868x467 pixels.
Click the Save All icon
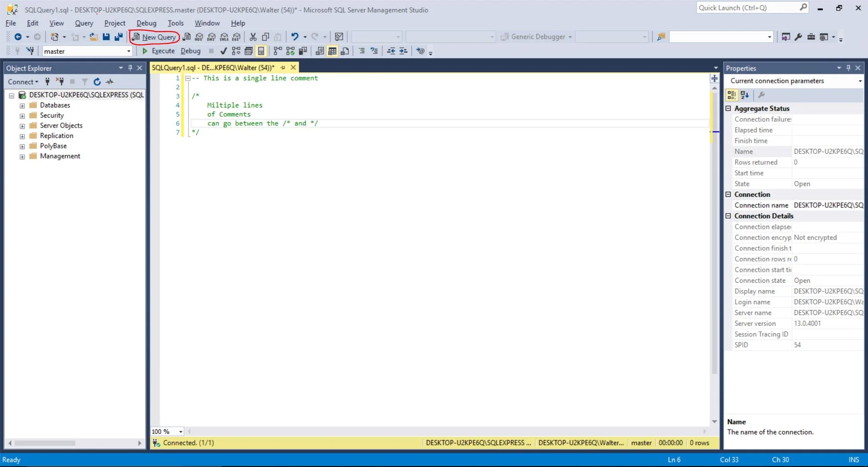[118, 37]
